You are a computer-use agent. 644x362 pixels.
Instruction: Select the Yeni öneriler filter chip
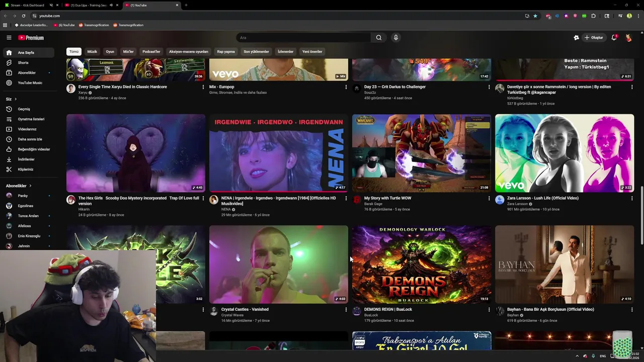312,52
